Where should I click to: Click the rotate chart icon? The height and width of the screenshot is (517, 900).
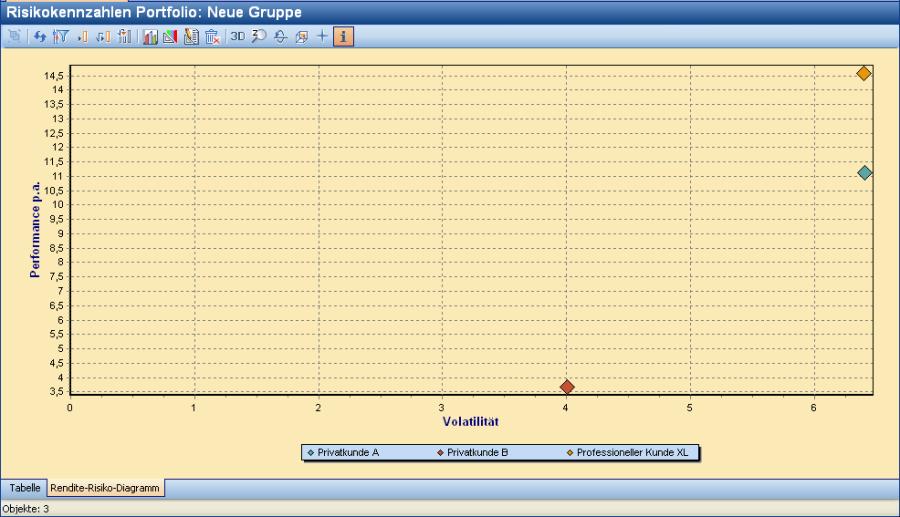point(280,37)
